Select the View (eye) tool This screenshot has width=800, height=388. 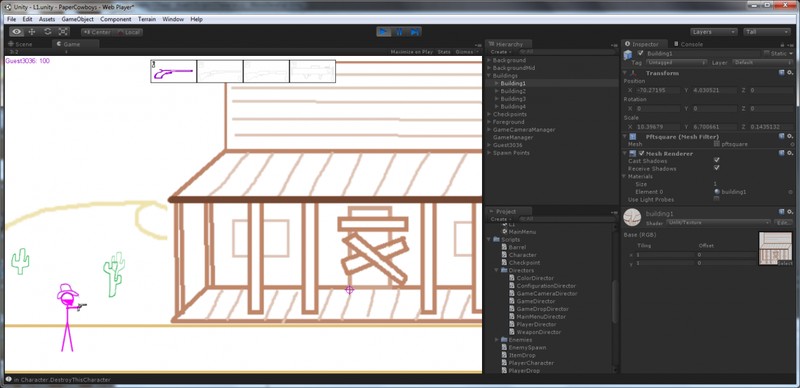click(17, 32)
